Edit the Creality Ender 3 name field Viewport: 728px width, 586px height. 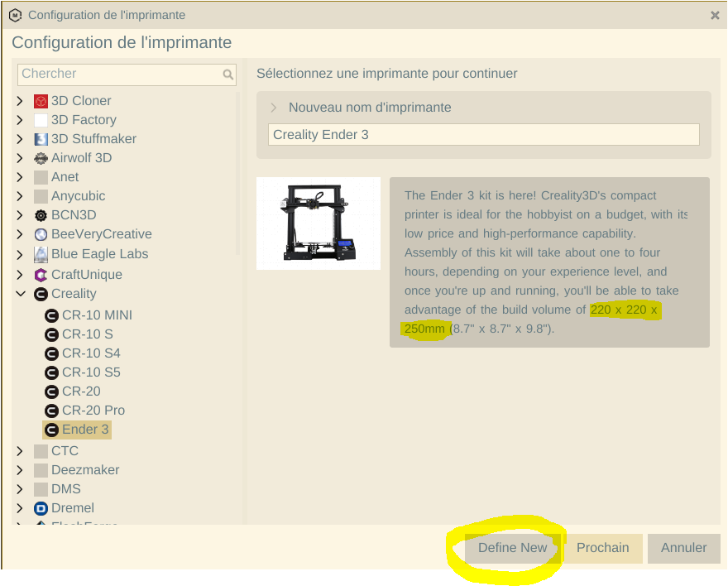click(484, 135)
